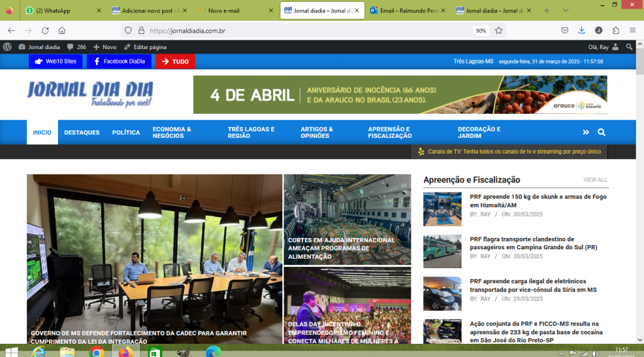The image size is (644, 357).
Task: Open the 266 comments bubble
Action: click(x=76, y=47)
